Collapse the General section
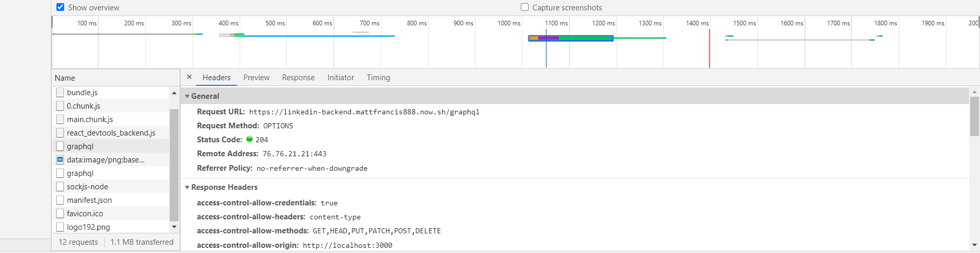Viewport: 980px width, 253px height. click(187, 96)
